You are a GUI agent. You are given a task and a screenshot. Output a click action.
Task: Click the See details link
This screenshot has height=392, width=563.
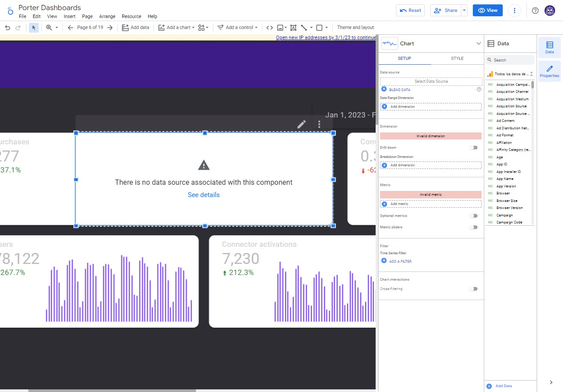(x=204, y=195)
